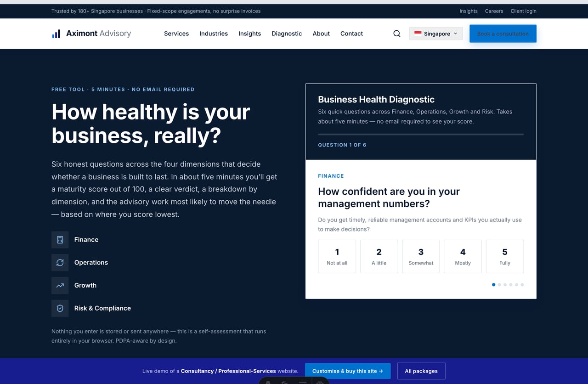Click the Business Health Diagnostic heading
The image size is (588, 384).
point(376,100)
